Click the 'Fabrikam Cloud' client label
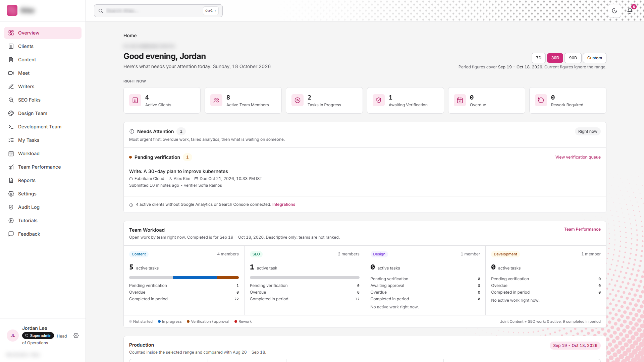 coord(147,179)
